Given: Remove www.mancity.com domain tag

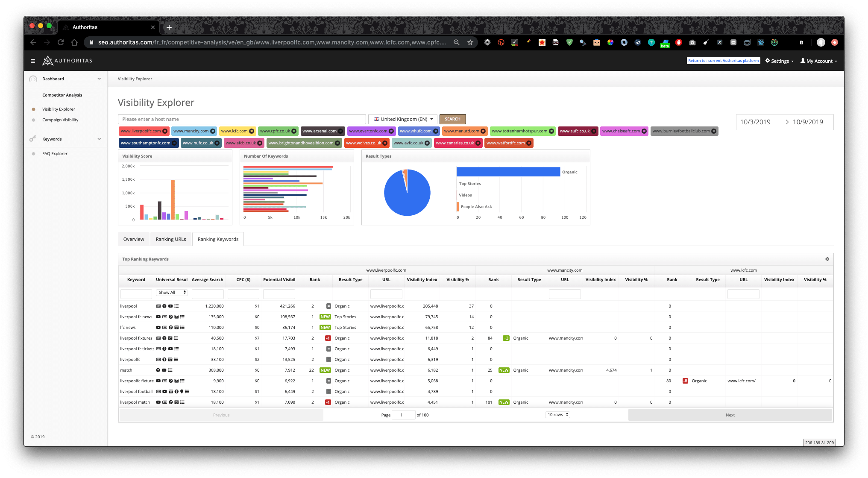Looking at the screenshot, I should tap(213, 131).
